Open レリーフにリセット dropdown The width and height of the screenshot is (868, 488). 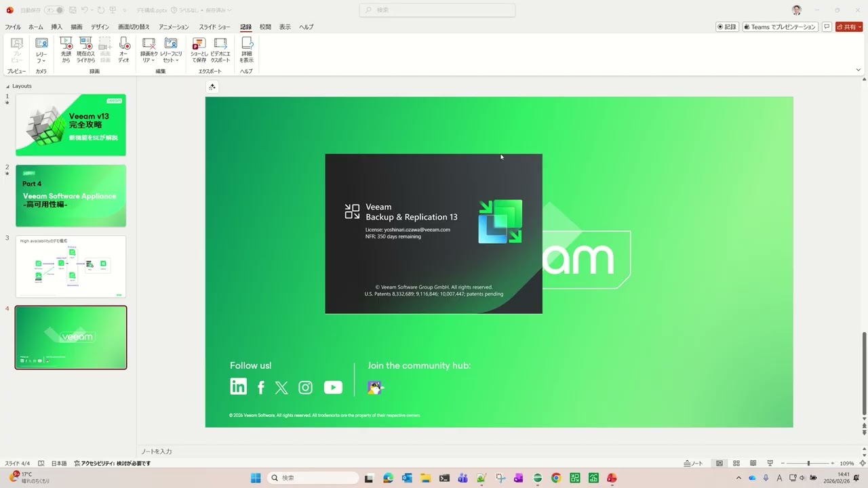171,50
